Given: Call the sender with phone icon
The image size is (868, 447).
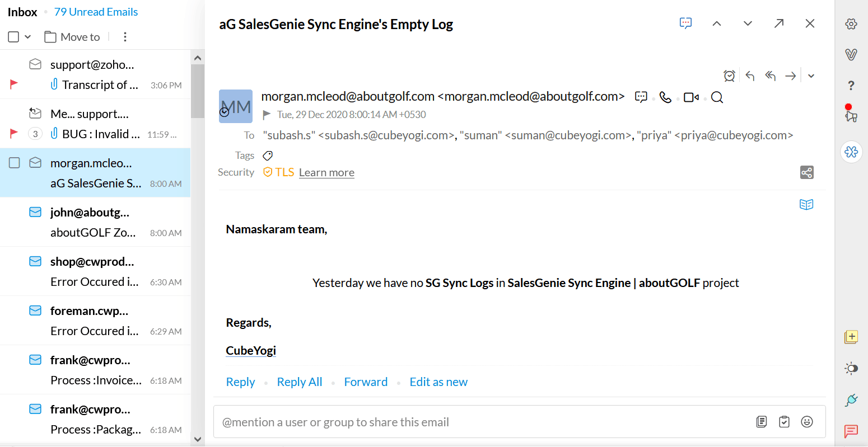Looking at the screenshot, I should pos(665,97).
